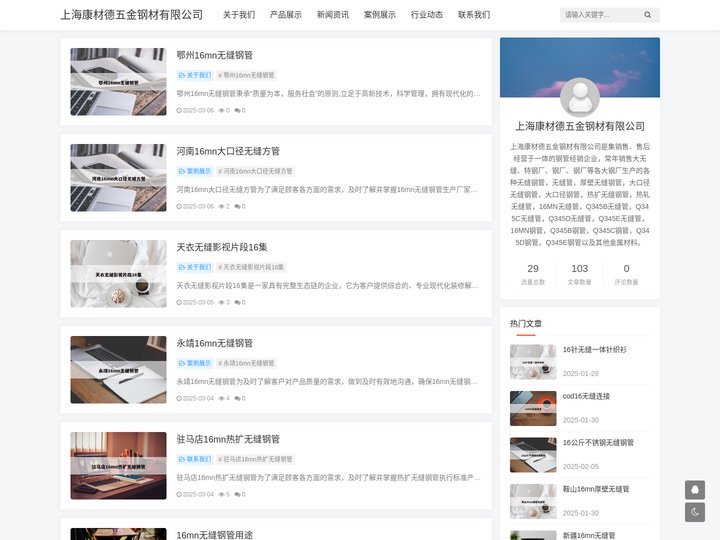Open hot article 鞍山16mn厚壁无缝管
720x540 pixels.
click(596, 489)
